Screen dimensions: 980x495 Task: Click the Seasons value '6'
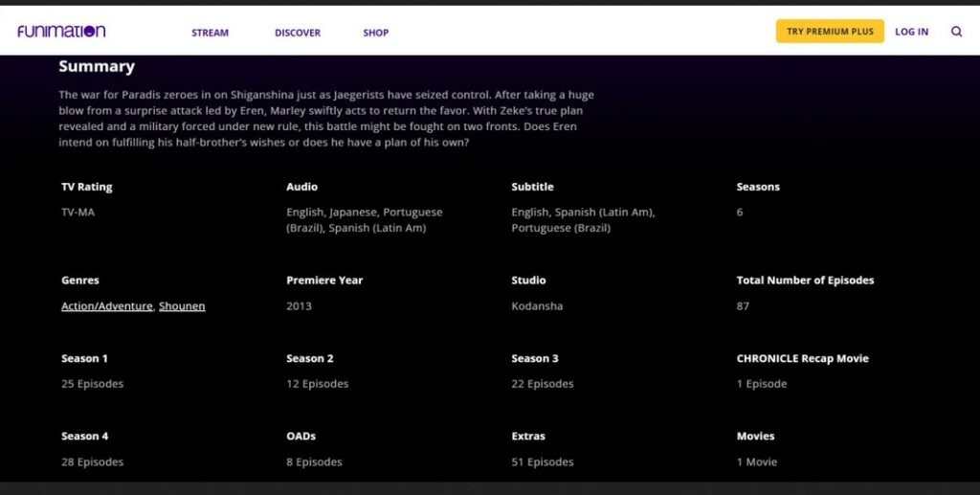(x=740, y=213)
